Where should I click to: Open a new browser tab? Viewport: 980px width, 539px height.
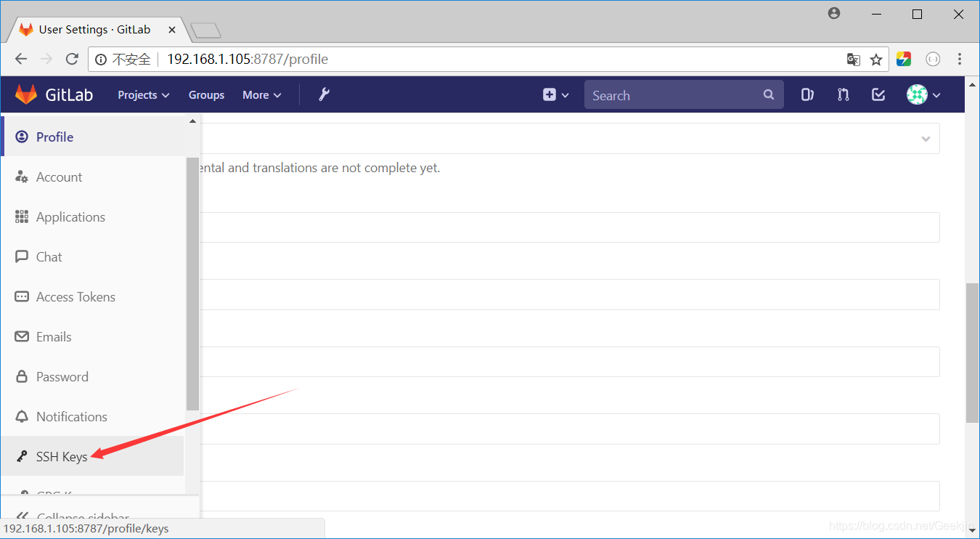point(205,31)
